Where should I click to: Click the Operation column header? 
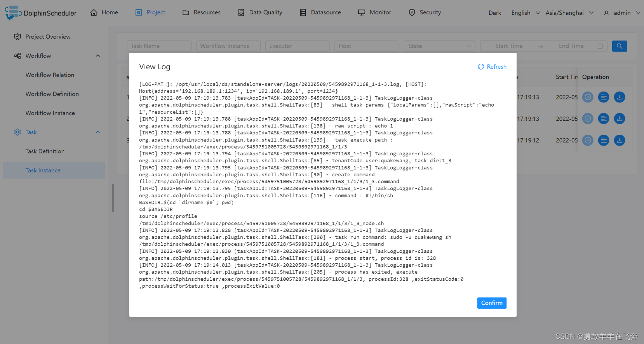[x=595, y=77]
